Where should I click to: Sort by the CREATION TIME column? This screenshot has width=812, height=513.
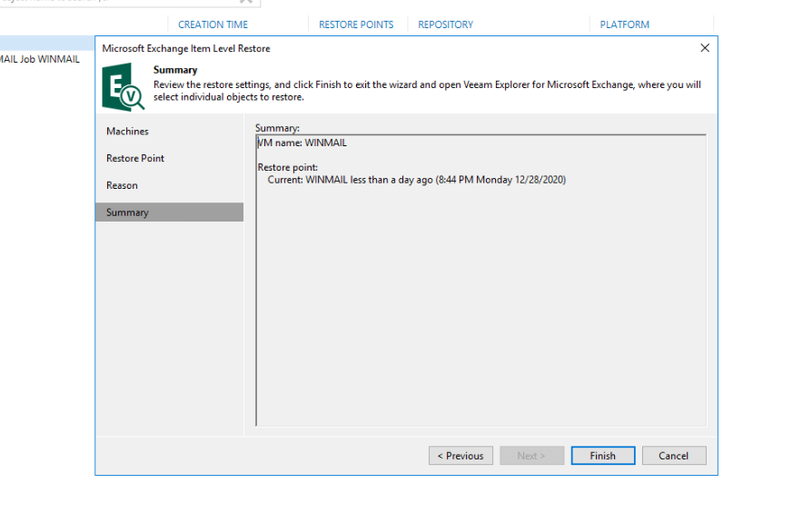coord(213,25)
